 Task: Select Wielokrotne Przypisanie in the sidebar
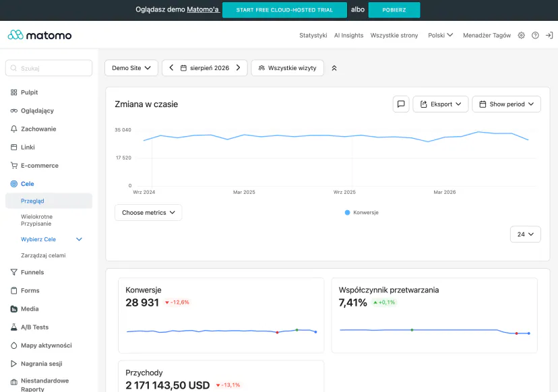pos(36,220)
